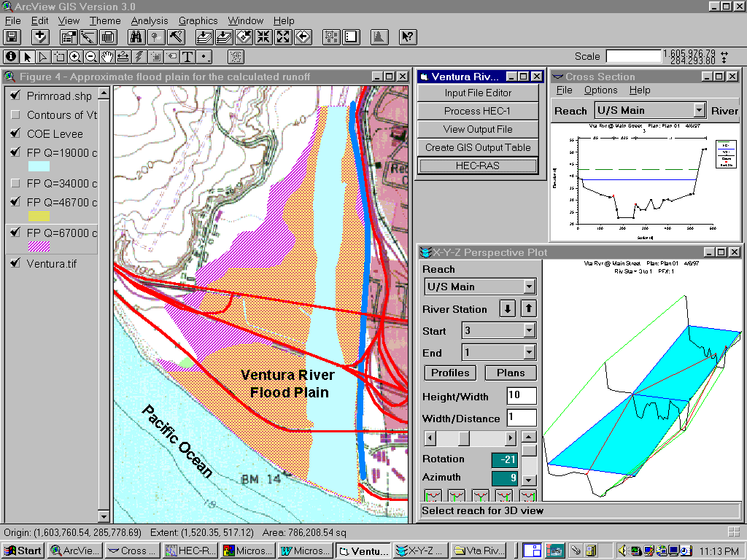Viewport: 747px width, 560px height.
Task: Click Zoom to Active Themes icon
Action: [x=224, y=36]
